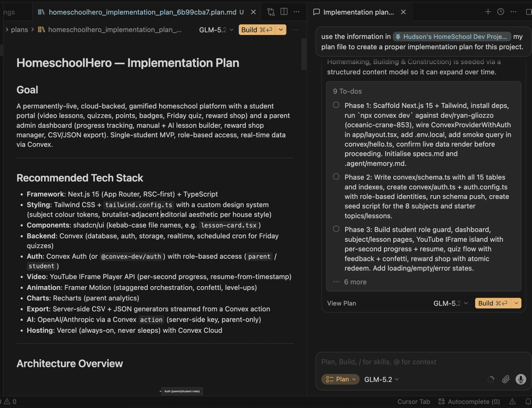This screenshot has width=532, height=408.
Task: Click the 'Charts' bullet label
Action: pyautogui.click(x=38, y=298)
